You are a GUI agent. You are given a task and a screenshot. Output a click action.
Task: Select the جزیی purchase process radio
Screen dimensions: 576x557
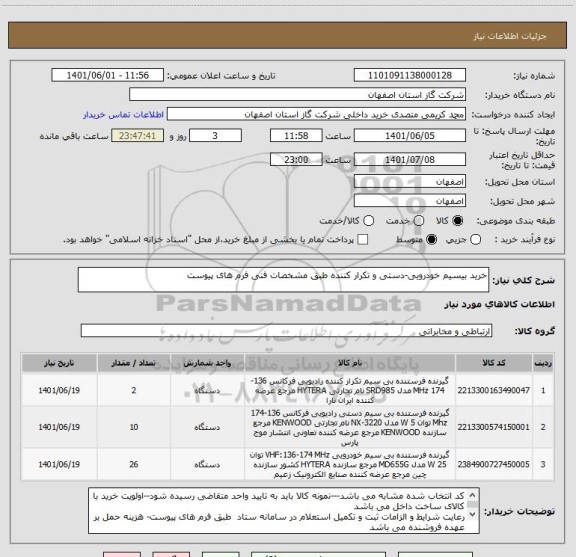coord(475,240)
